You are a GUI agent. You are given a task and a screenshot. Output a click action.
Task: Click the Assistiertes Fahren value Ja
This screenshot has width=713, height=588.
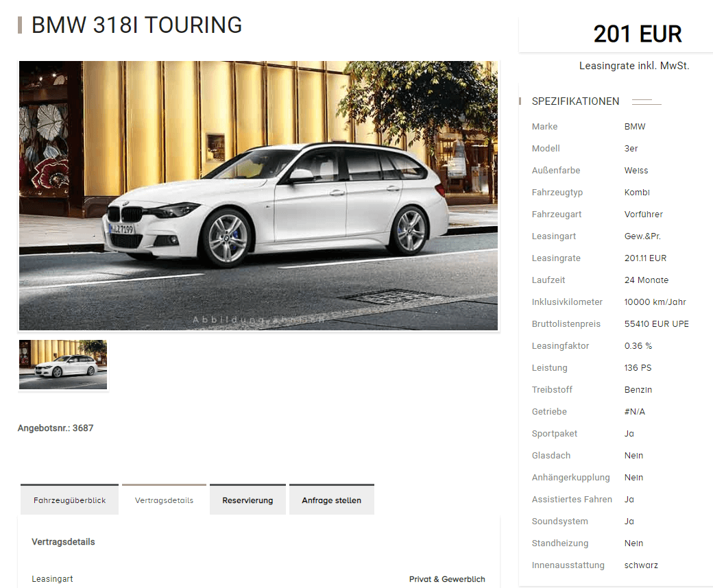click(x=629, y=500)
